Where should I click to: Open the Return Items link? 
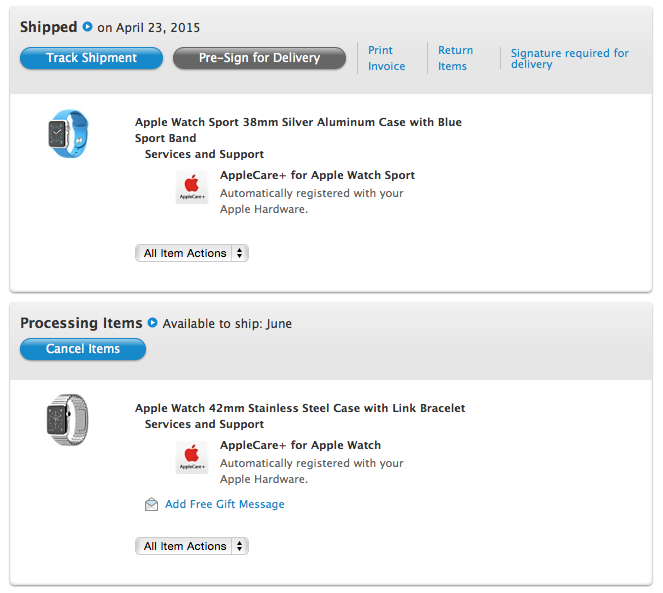click(455, 58)
